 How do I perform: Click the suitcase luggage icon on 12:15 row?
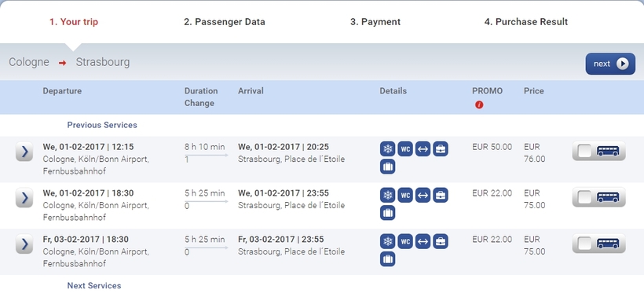[387, 167]
